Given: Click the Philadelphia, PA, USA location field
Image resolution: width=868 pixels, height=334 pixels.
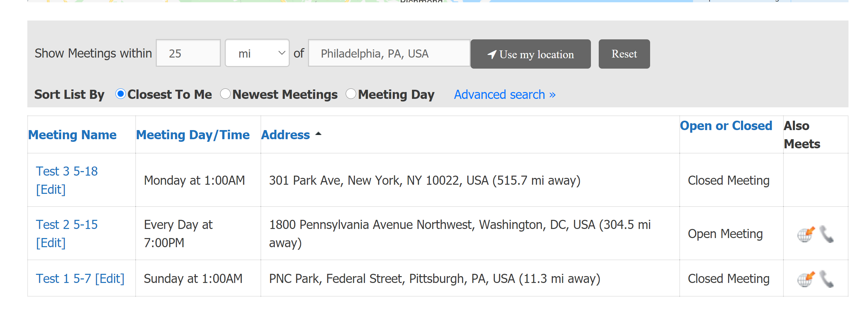Looking at the screenshot, I should (x=389, y=53).
